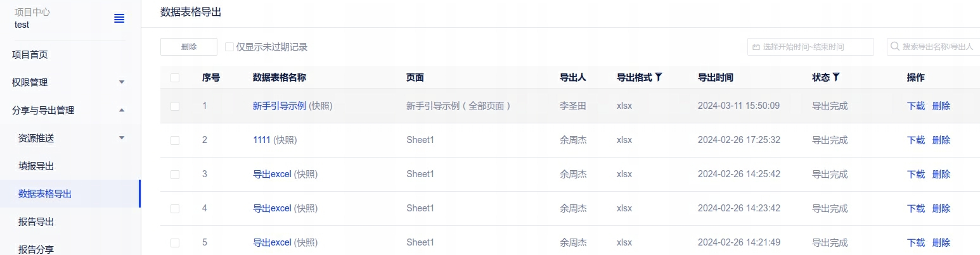
Task: Open the 新手引导示例 table name link
Action: coord(279,106)
